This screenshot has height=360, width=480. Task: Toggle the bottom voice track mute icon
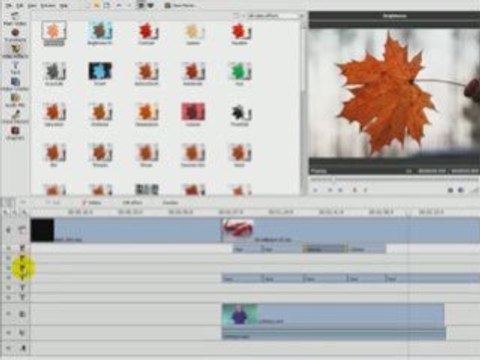coord(9,348)
